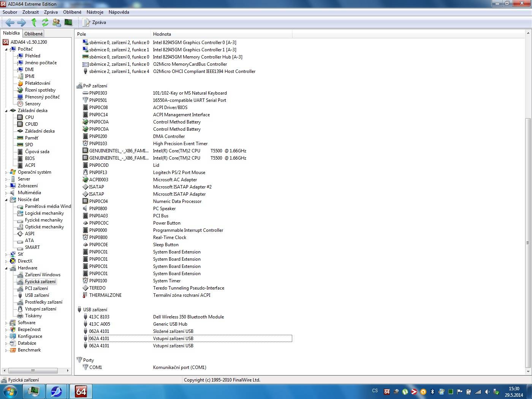532x399 pixels.
Task: Expand the Software tree node
Action: (x=6, y=323)
